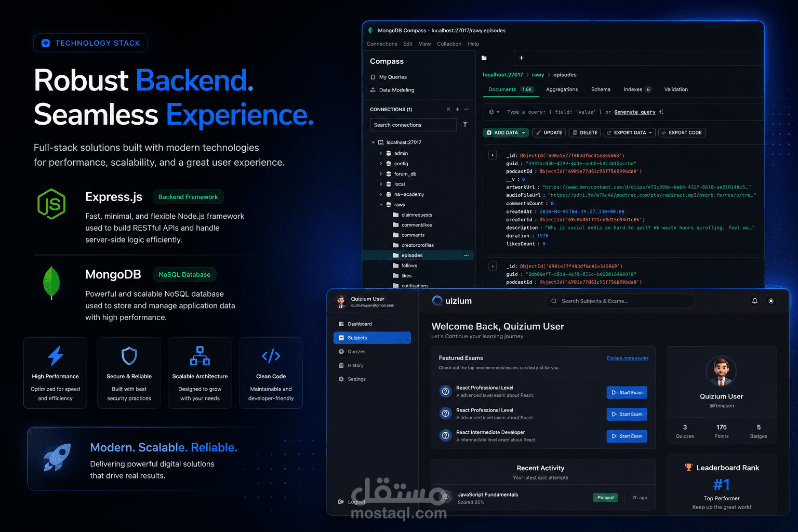The image size is (798, 532).
Task: Switch to the Indexes tab
Action: [x=637, y=89]
